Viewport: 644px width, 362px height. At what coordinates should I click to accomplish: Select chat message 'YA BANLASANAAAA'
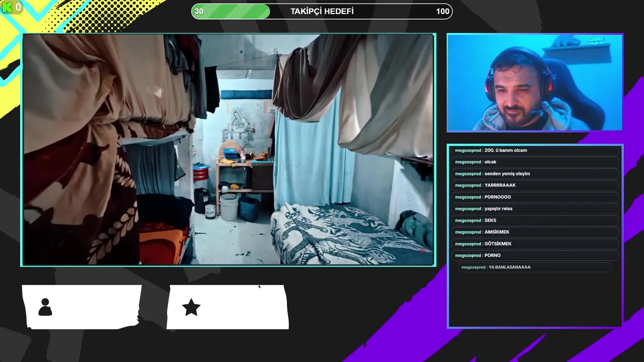(x=535, y=267)
